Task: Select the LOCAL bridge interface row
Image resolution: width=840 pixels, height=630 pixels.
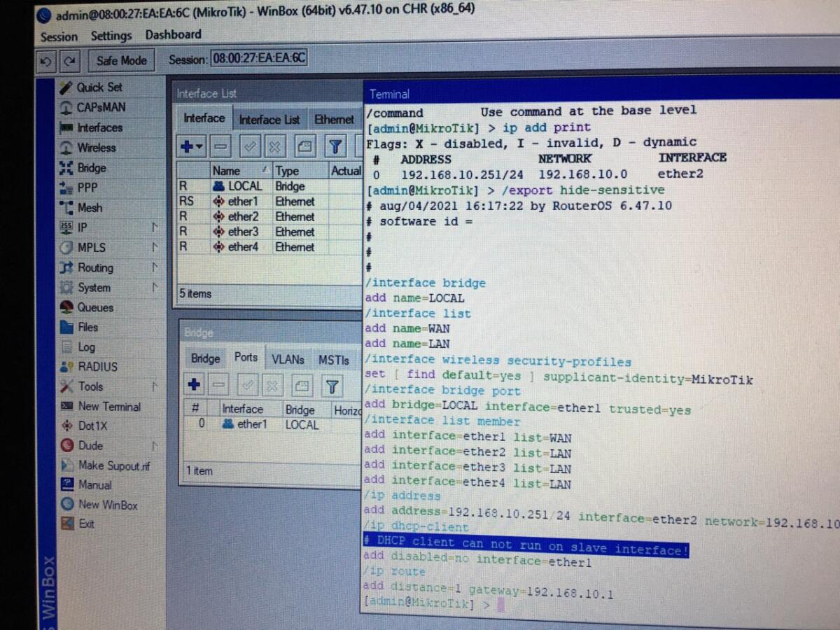Action: click(x=269, y=186)
